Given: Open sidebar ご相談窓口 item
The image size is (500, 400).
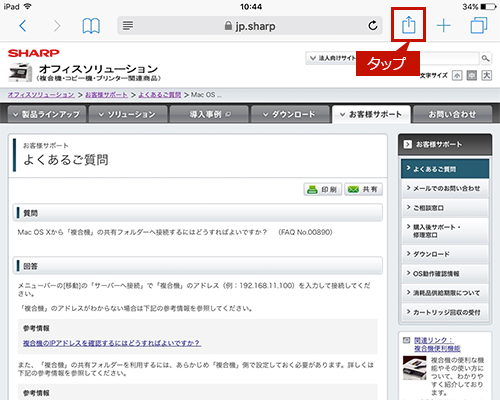Looking at the screenshot, I should (445, 208).
